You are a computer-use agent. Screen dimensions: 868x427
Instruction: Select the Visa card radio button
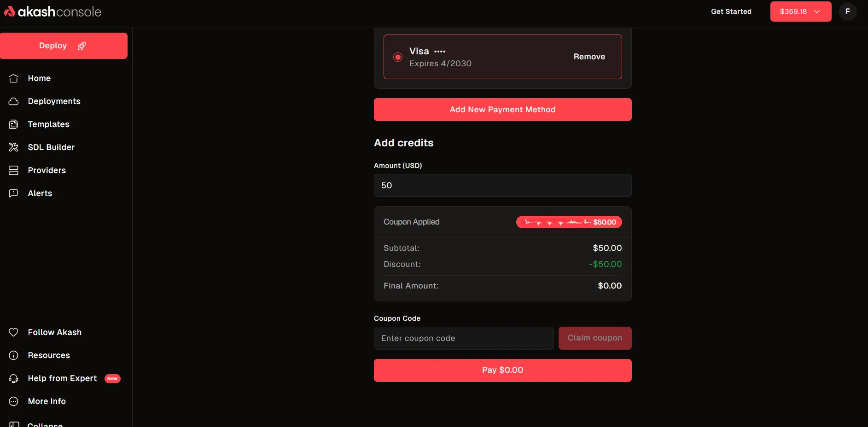tap(398, 57)
